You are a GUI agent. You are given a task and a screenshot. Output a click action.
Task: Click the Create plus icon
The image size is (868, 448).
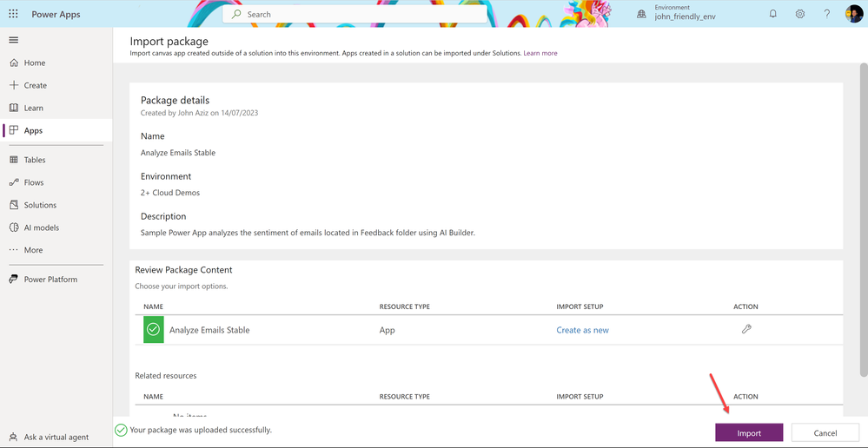coord(15,85)
